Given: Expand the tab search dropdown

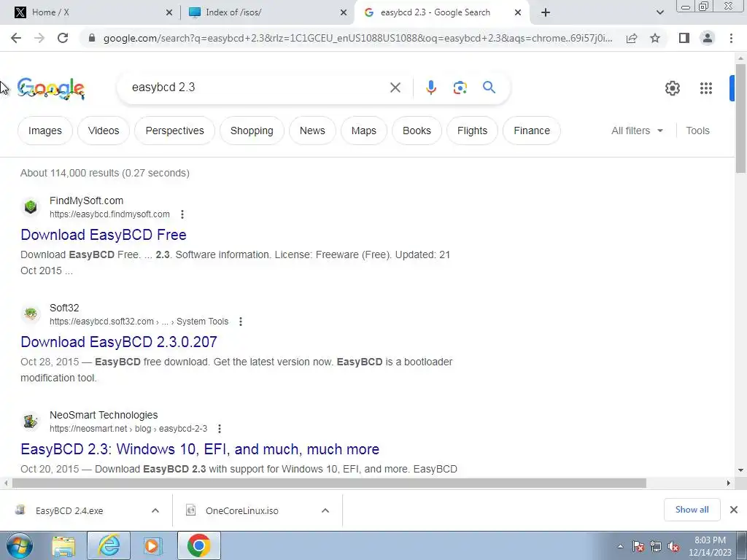Looking at the screenshot, I should pyautogui.click(x=659, y=12).
